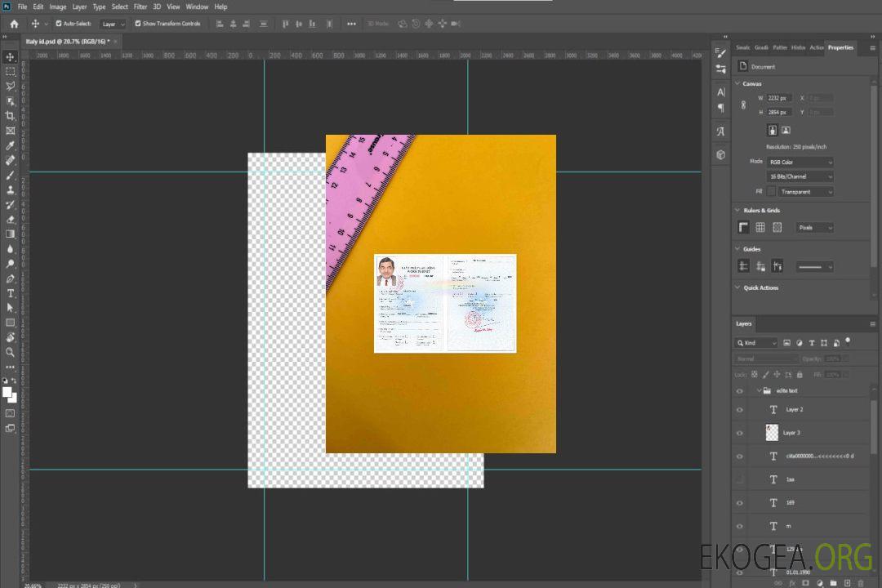Open the layer filter Kind dropdown
The image size is (882, 588).
756,343
